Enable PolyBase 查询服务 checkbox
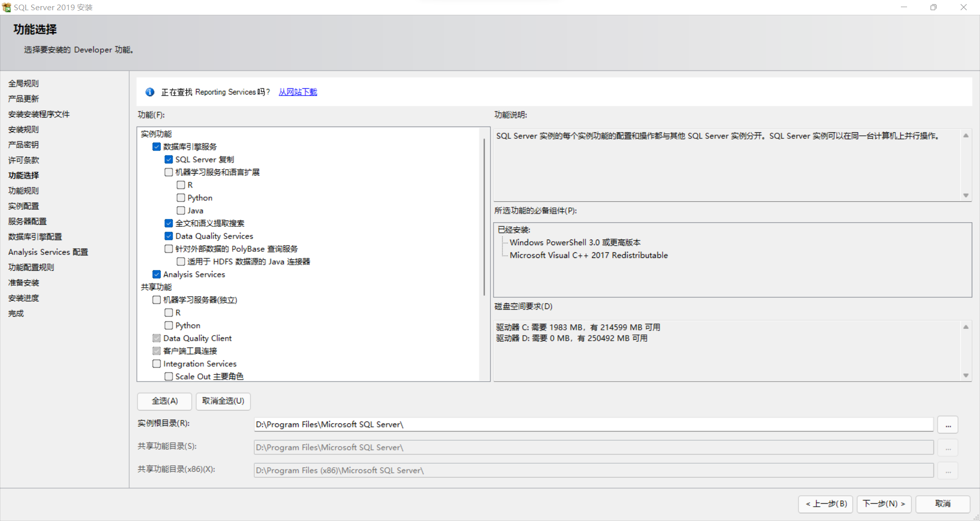The height and width of the screenshot is (521, 980). click(x=169, y=249)
